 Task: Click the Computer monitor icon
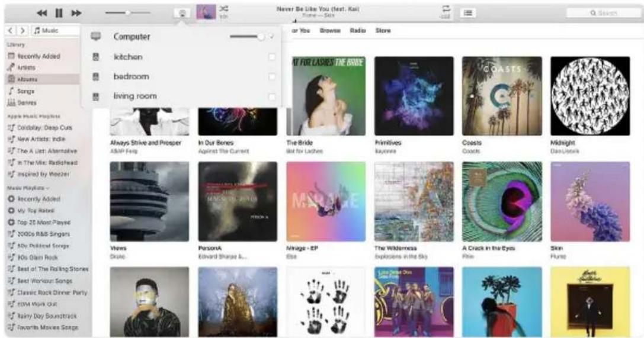click(x=96, y=37)
